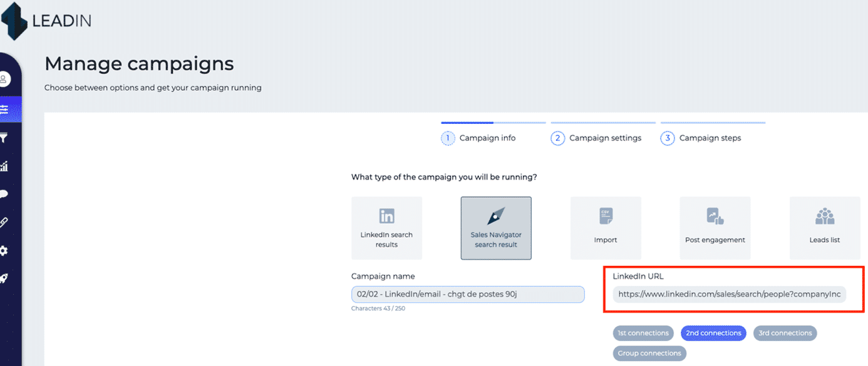Open the chat bubble icon in sidebar
This screenshot has width=868, height=366.
pyautogui.click(x=4, y=194)
